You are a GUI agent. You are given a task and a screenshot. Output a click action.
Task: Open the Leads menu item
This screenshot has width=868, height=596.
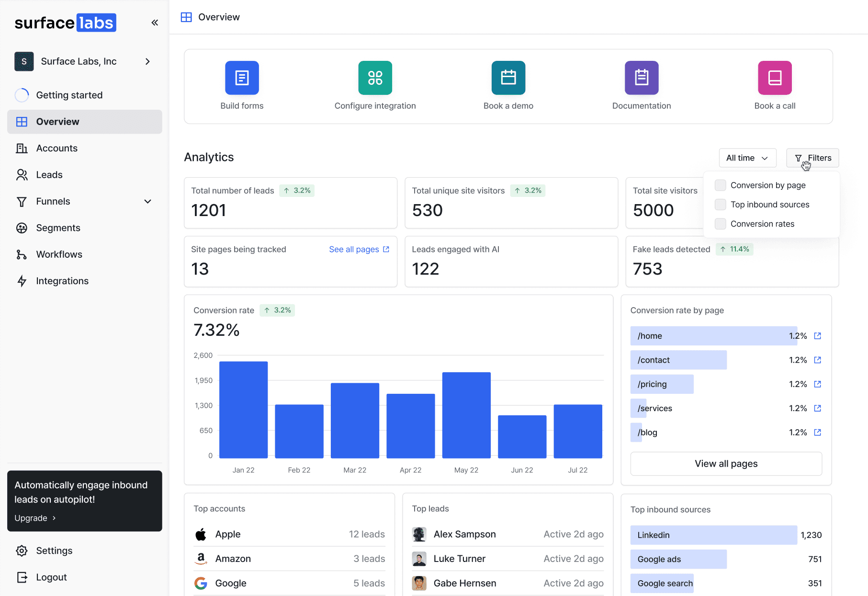pos(85,175)
